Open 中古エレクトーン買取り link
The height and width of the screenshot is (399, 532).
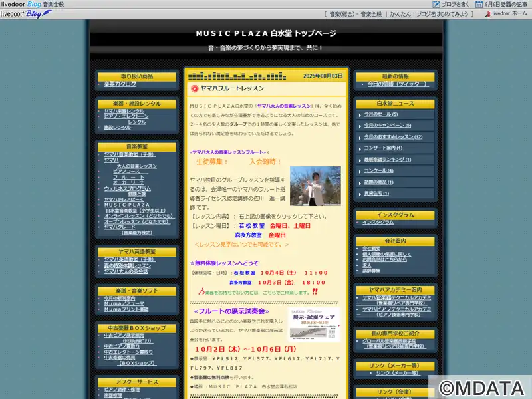(x=128, y=352)
